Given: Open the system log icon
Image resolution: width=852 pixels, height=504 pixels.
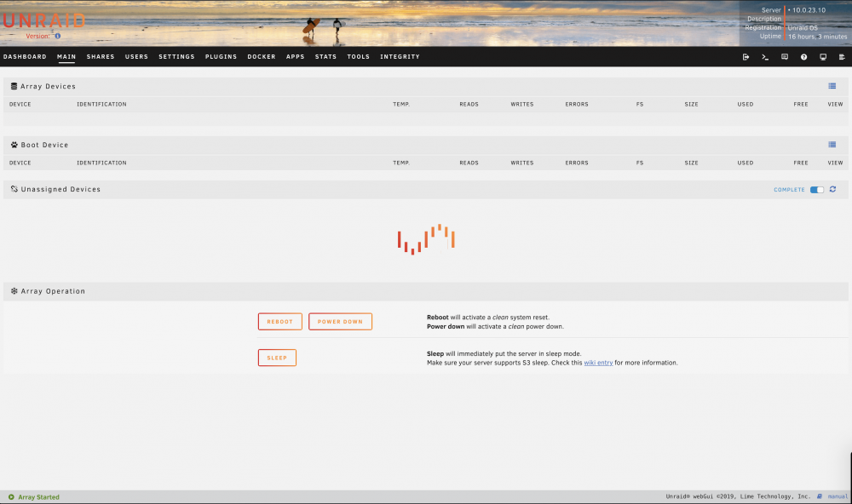Looking at the screenshot, I should coord(842,57).
